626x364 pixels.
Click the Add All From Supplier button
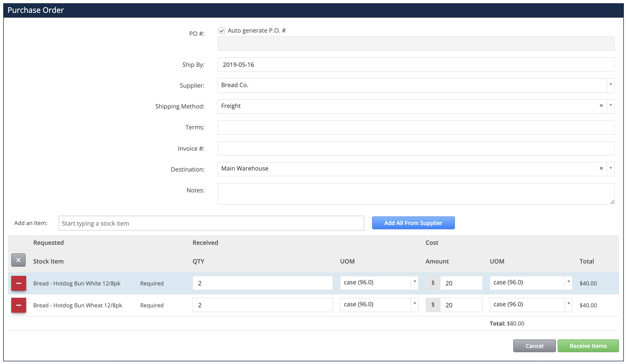[x=413, y=223]
